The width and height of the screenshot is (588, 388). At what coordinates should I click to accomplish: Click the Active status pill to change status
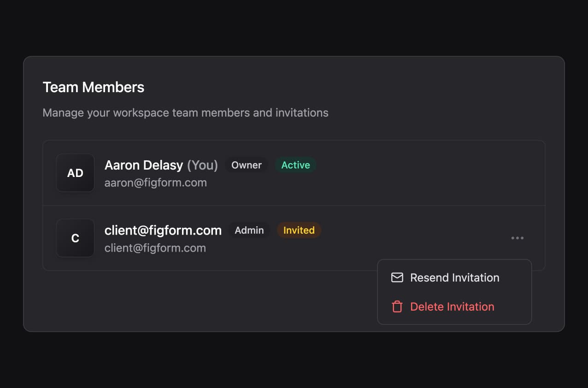[295, 165]
